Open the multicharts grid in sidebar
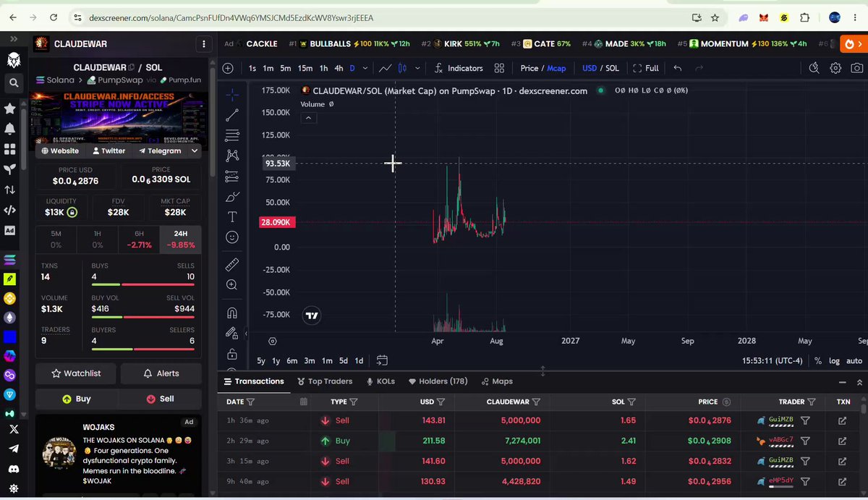Image resolution: width=868 pixels, height=500 pixels. (10, 149)
